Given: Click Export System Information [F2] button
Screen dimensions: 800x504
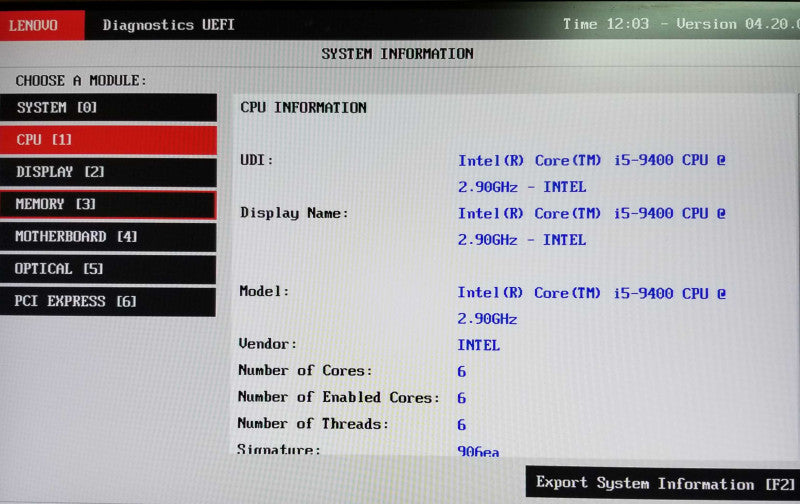Looking at the screenshot, I should pyautogui.click(x=663, y=483).
